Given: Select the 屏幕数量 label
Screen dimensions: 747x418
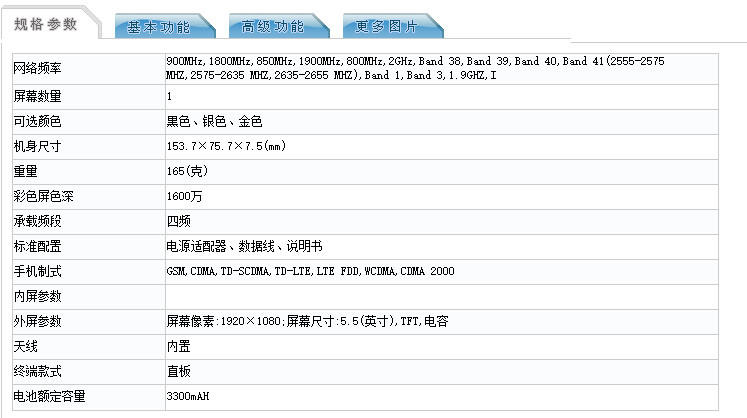Looking at the screenshot, I should click(38, 96).
